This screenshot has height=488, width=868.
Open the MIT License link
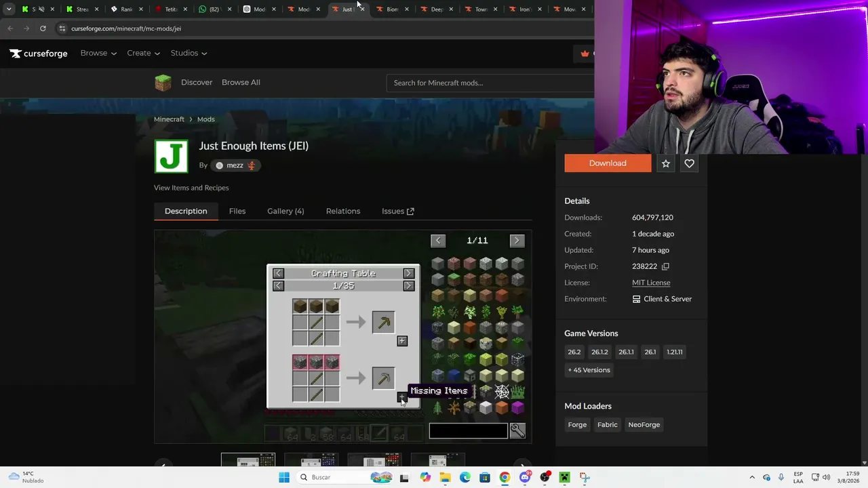tap(651, 283)
